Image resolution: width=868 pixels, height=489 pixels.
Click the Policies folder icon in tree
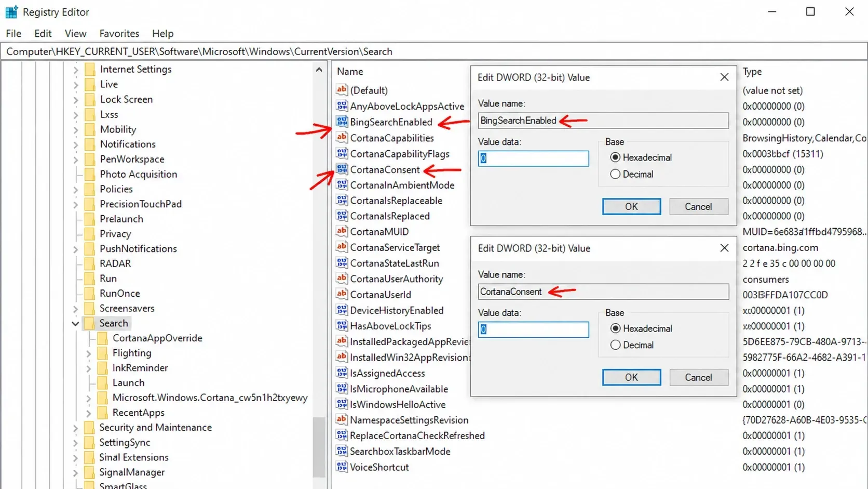pyautogui.click(x=89, y=189)
